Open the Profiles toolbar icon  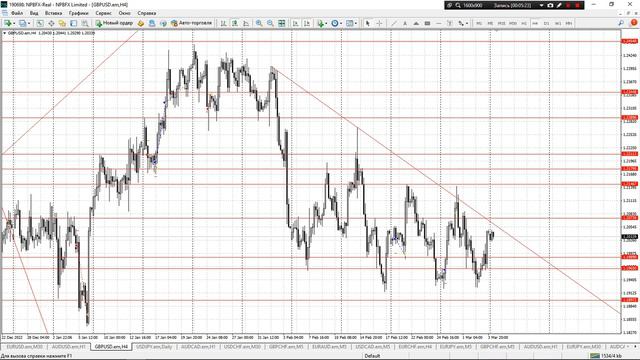[x=23, y=23]
